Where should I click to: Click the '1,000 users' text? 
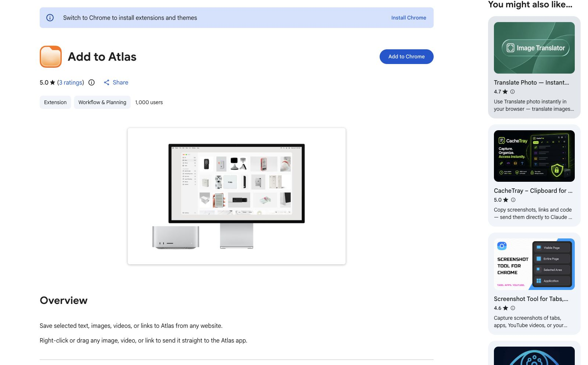(x=149, y=102)
